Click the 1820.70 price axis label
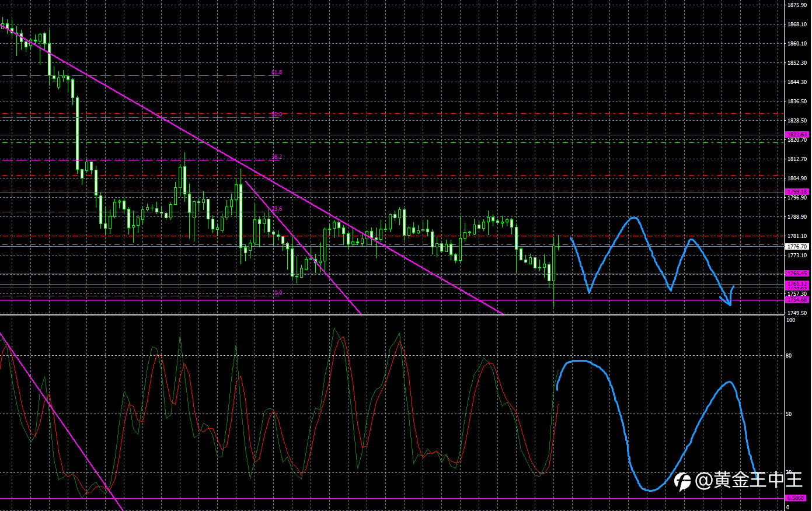This screenshot has height=511, width=812. click(797, 140)
